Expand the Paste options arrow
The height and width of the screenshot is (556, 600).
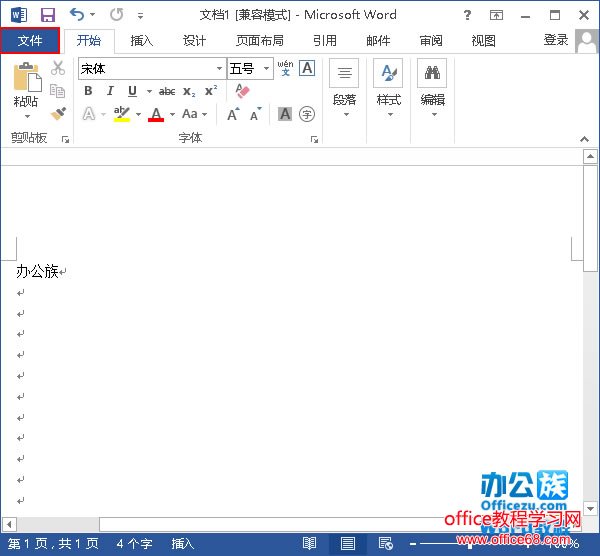click(27, 116)
